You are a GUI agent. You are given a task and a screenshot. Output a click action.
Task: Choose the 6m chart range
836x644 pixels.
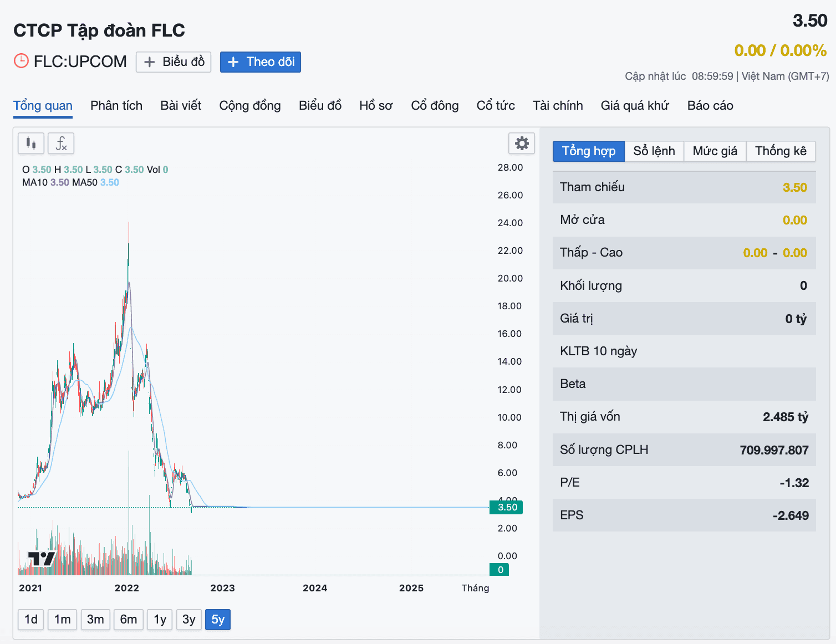tap(129, 619)
